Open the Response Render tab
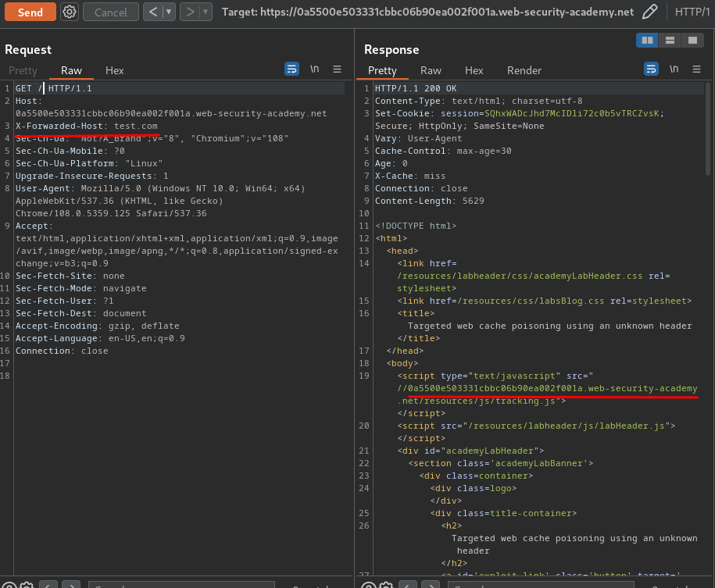715x588 pixels. coord(524,70)
